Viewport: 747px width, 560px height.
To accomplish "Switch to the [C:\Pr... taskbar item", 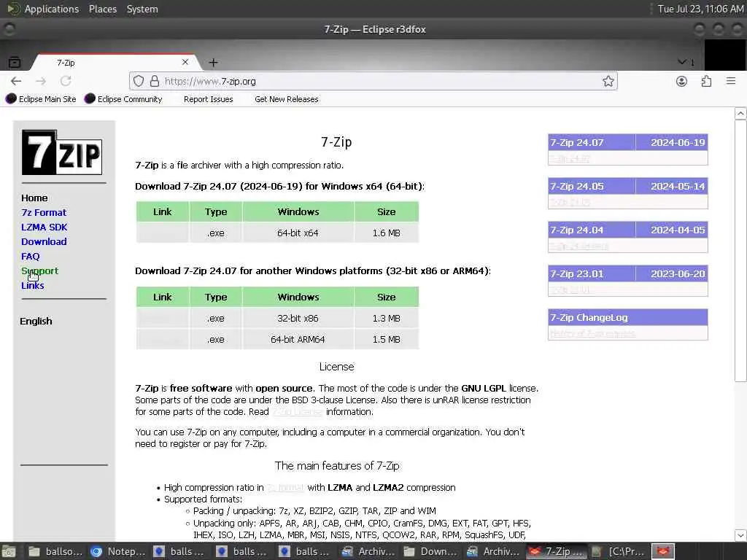I will 618,551.
